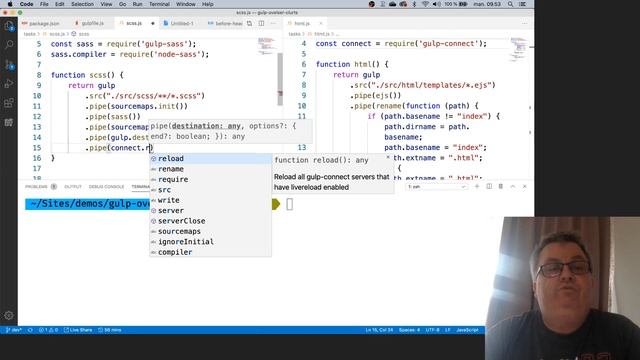Click UTF-8 encoding in status bar
The width and height of the screenshot is (640, 360).
pyautogui.click(x=432, y=330)
